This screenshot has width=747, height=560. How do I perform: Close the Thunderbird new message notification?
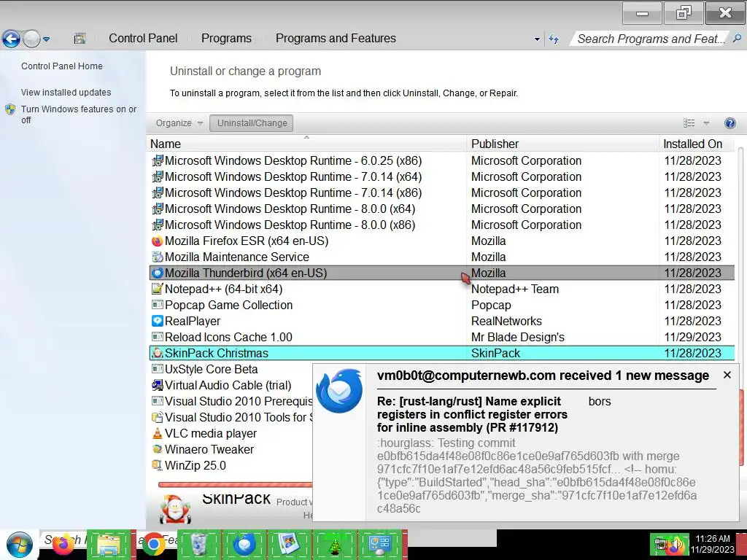coord(727,376)
